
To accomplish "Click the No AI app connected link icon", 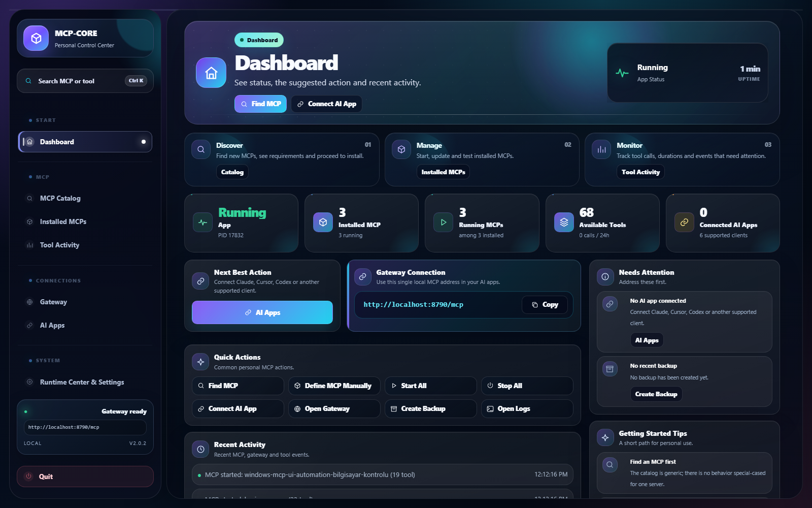I will pos(610,304).
